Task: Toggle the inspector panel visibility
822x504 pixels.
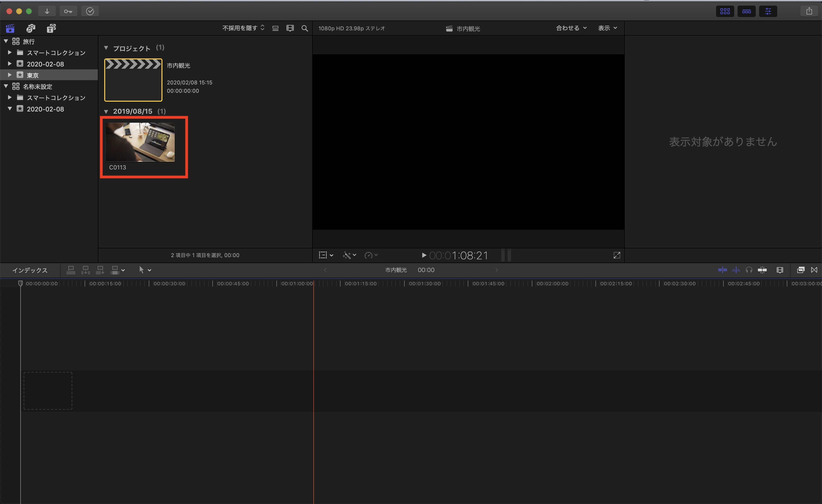Action: (x=768, y=11)
